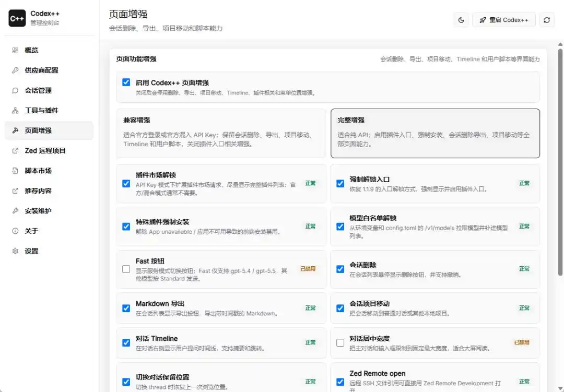
Task: Click the rocket icon in 重启 Codex++ button
Action: click(483, 20)
